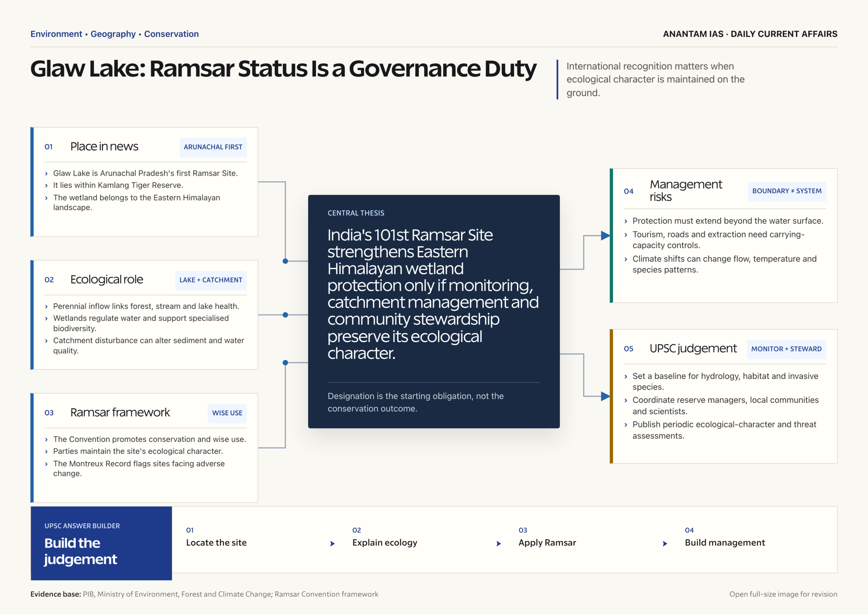Click the arrow after Explain ecology
The height and width of the screenshot is (614, 868).
pos(499,544)
